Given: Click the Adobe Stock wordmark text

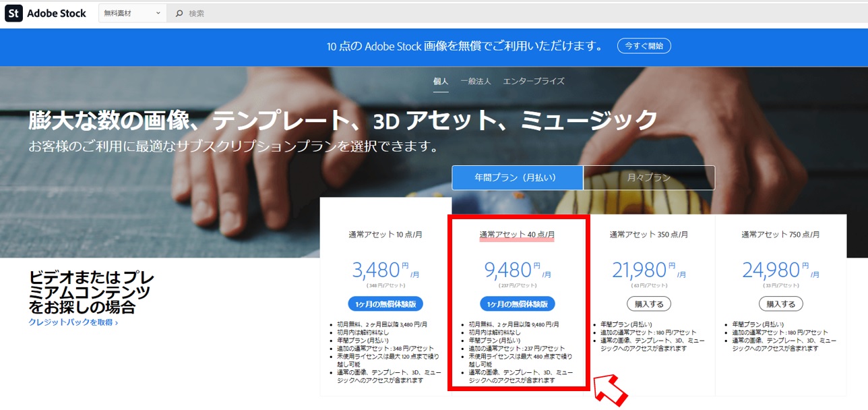Looking at the screenshot, I should click(57, 13).
